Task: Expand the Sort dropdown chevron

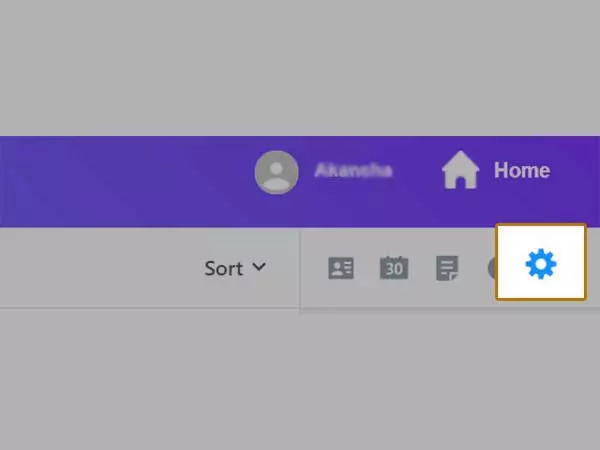Action: point(259,266)
